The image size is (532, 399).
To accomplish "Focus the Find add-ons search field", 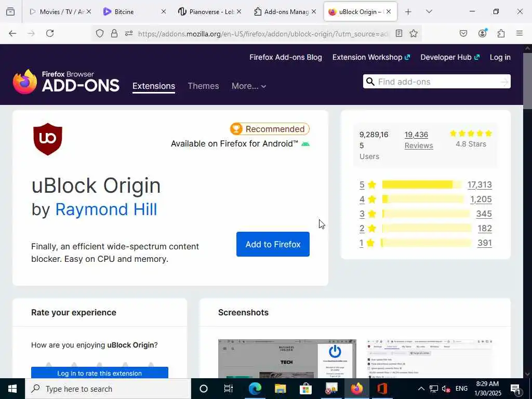I will pyautogui.click(x=436, y=82).
